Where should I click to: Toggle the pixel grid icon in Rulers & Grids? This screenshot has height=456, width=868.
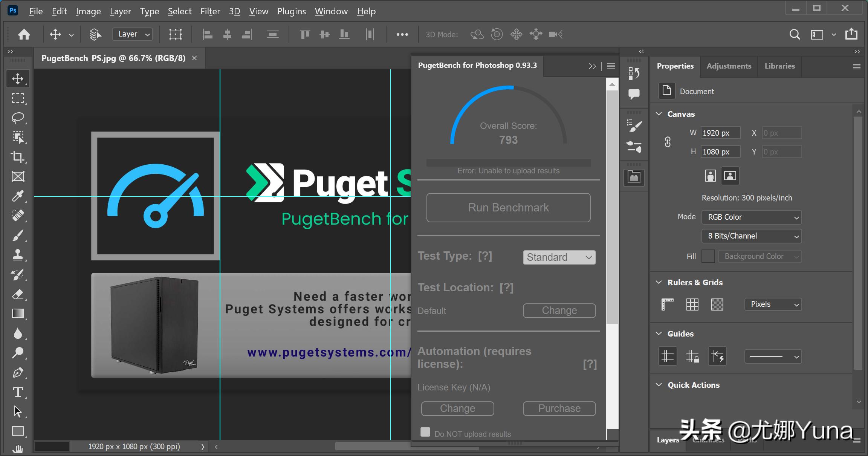pos(717,304)
